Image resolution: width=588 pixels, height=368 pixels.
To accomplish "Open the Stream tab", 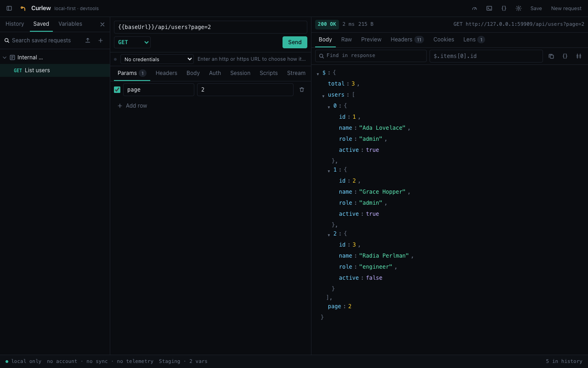I will click(296, 73).
